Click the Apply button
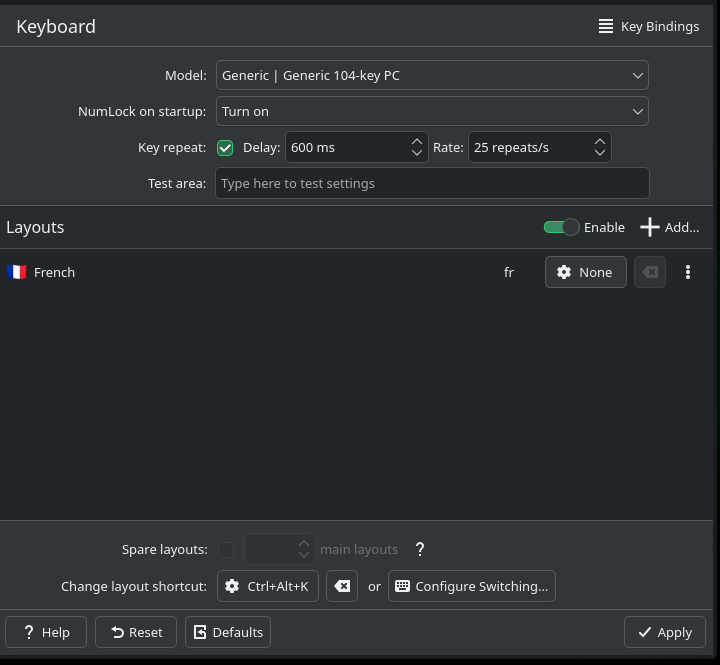The height and width of the screenshot is (665, 720). (x=665, y=632)
